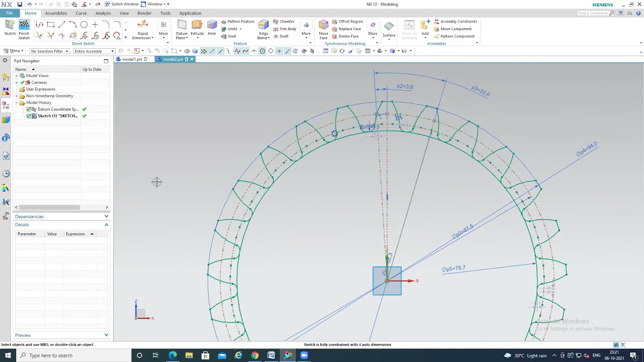The width and height of the screenshot is (644, 362).
Task: Click the Draft command
Action: tap(281, 36)
